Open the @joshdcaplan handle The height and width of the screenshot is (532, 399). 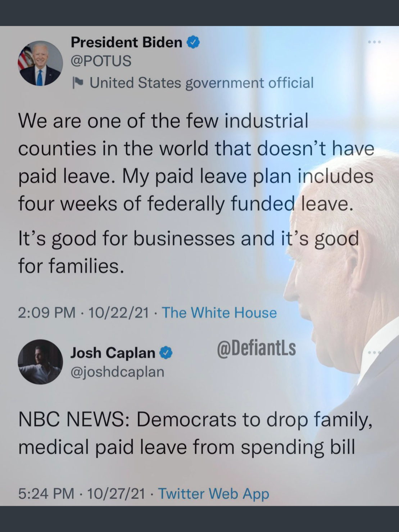click(x=117, y=371)
